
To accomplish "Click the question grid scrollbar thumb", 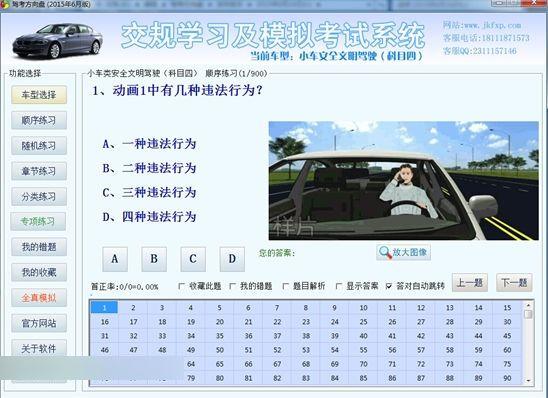I will point(528,314).
